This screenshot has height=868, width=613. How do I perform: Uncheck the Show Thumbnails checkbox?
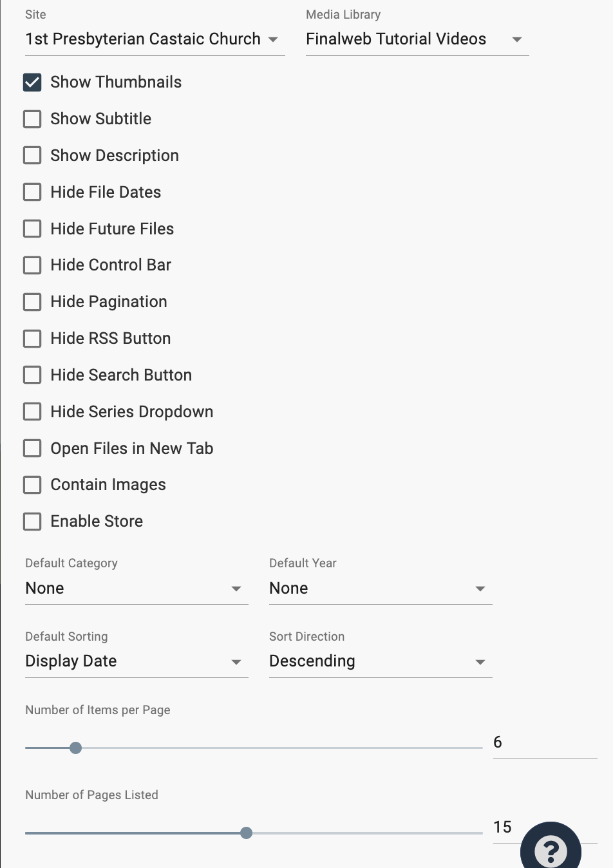pyautogui.click(x=32, y=82)
